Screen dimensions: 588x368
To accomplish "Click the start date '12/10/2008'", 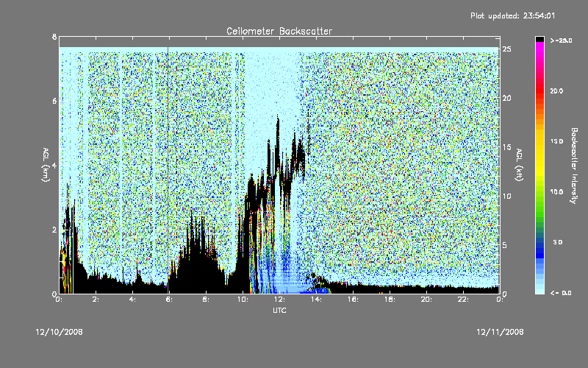I will [x=60, y=332].
